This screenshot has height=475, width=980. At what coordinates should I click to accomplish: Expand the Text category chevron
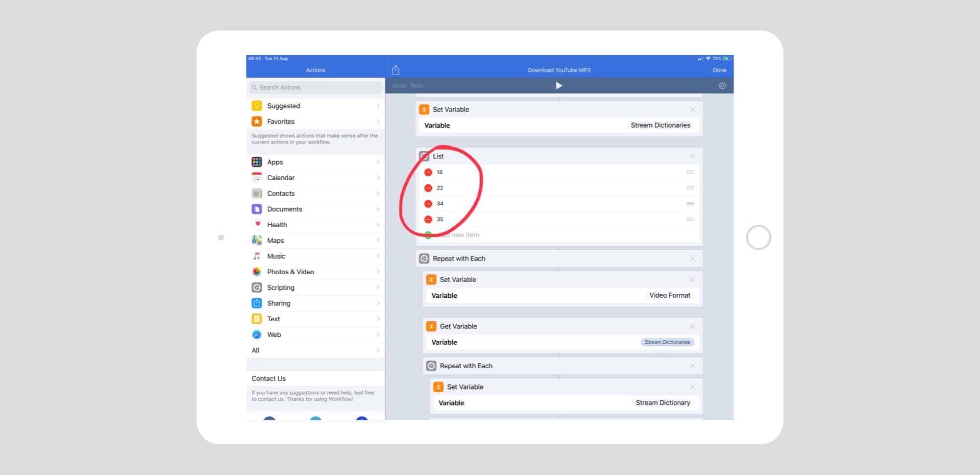(x=378, y=319)
